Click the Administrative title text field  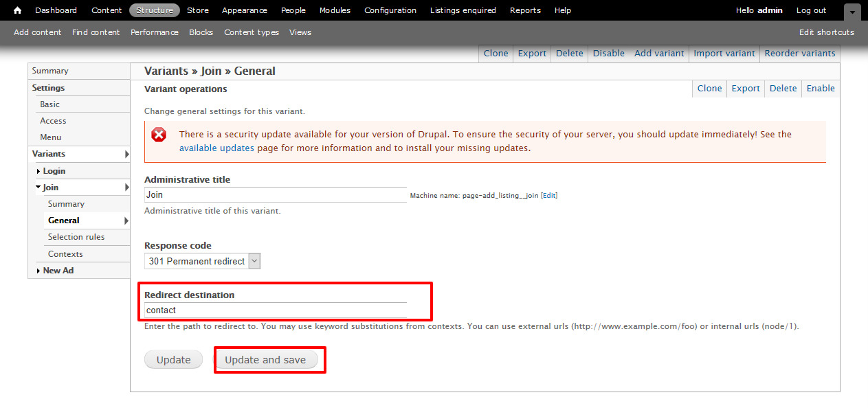pyautogui.click(x=275, y=195)
